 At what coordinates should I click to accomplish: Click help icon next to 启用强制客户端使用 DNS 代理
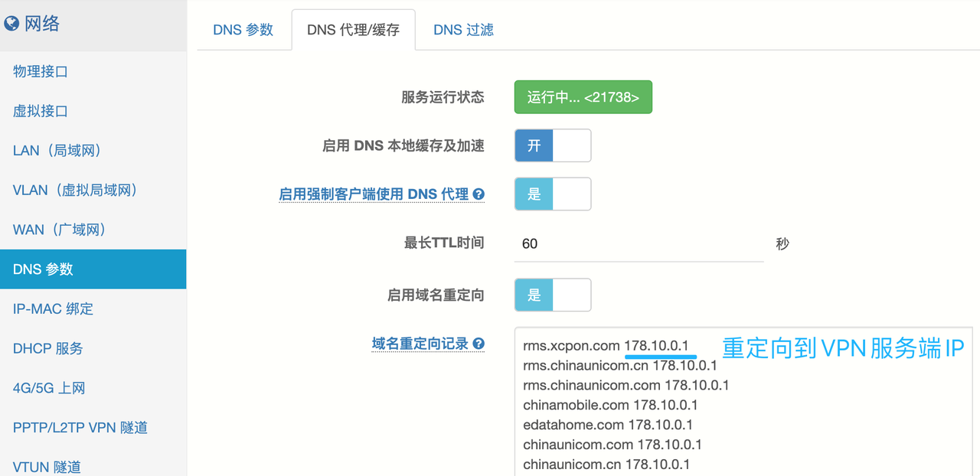[x=479, y=194]
